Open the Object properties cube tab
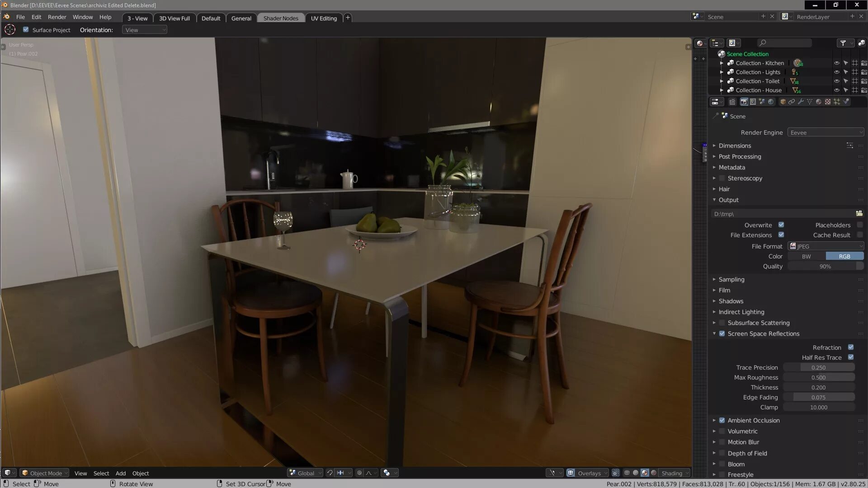868x488 pixels. [783, 102]
